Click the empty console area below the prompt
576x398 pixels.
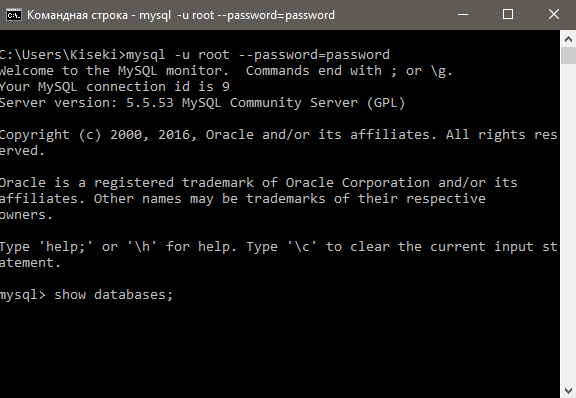tap(279, 349)
